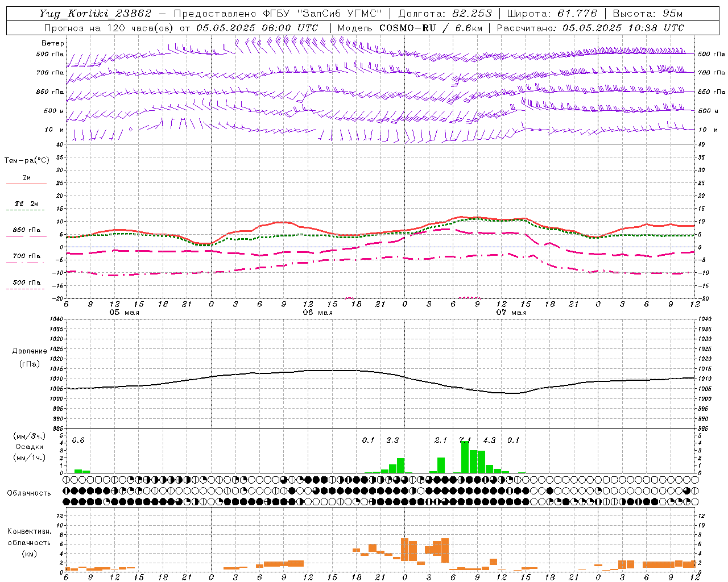Click the date label 06 мая
728x582 pixels.
click(317, 313)
